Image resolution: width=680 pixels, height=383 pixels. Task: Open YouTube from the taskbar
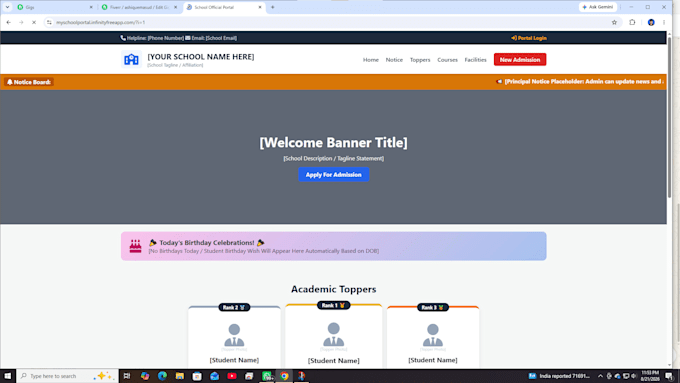pos(232,376)
